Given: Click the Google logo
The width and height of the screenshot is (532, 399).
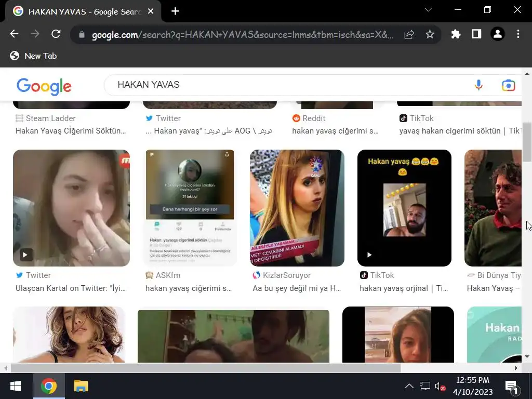Looking at the screenshot, I should pyautogui.click(x=44, y=86).
